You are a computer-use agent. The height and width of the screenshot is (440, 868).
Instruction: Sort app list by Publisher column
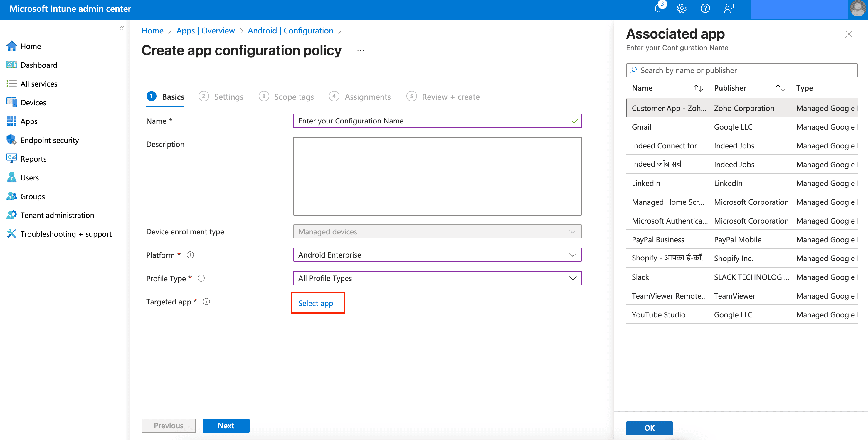780,88
